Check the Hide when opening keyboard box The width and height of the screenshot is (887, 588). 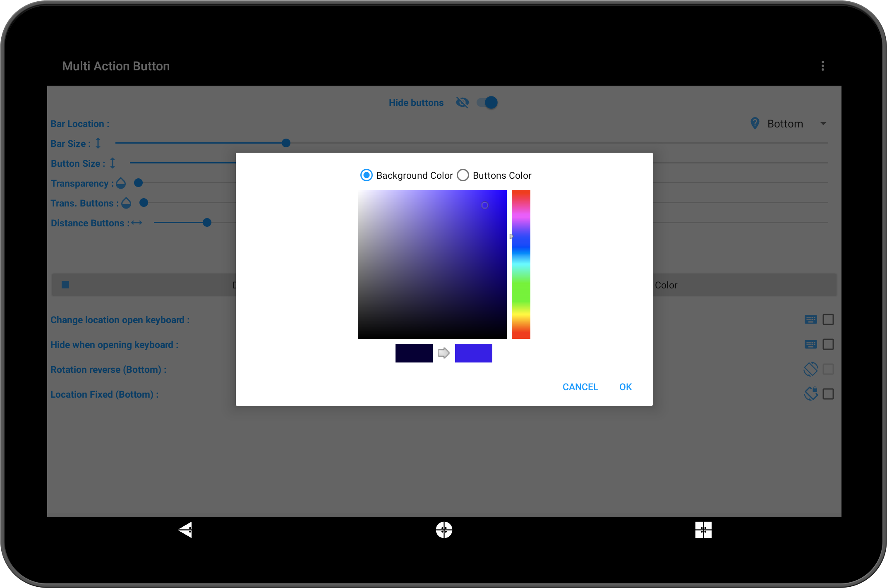tap(828, 344)
